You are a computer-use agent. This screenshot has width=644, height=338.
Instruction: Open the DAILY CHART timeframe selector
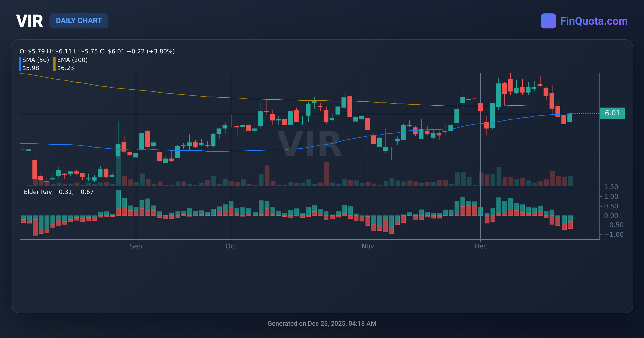(x=79, y=21)
